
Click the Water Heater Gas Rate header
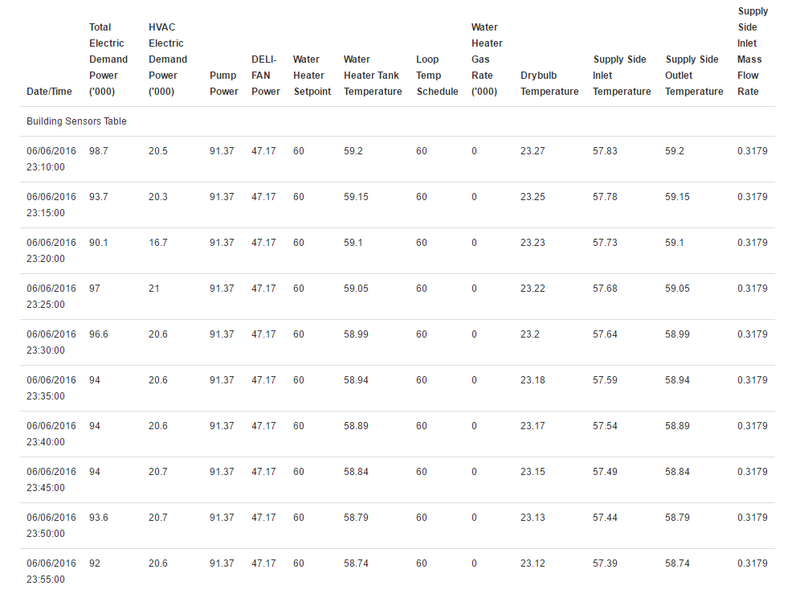pos(487,59)
